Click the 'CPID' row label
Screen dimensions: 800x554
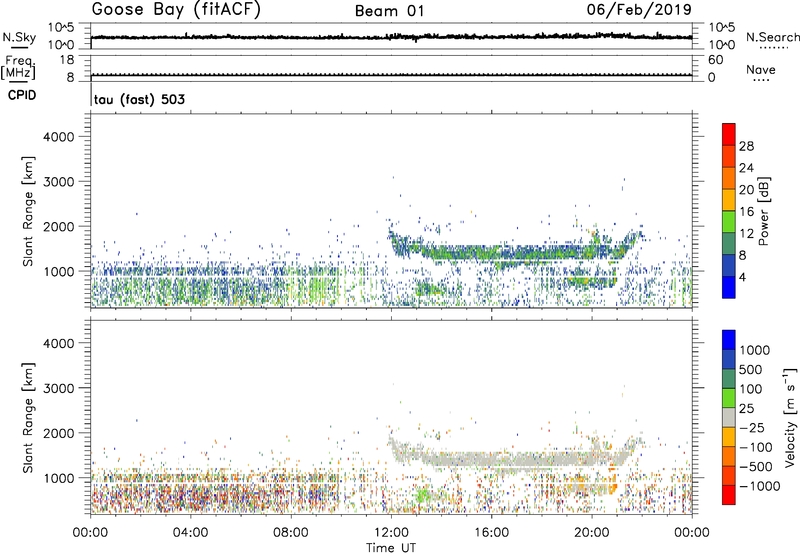point(22,95)
